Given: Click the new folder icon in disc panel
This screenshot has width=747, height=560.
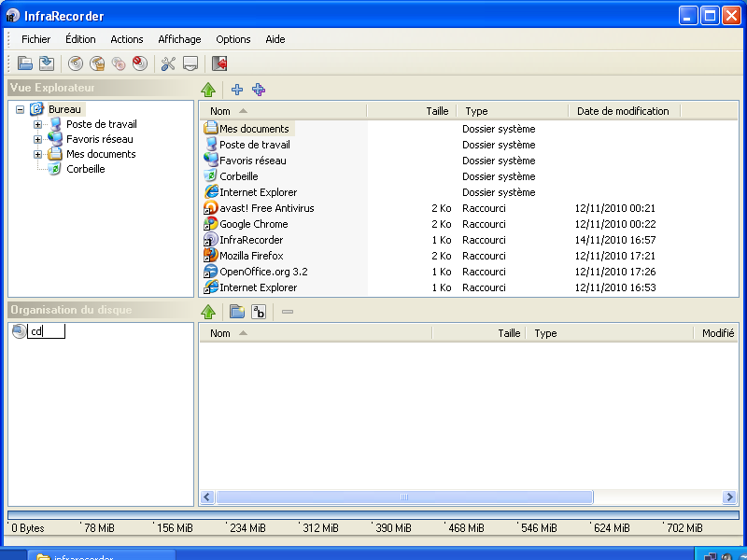Looking at the screenshot, I should [x=237, y=311].
